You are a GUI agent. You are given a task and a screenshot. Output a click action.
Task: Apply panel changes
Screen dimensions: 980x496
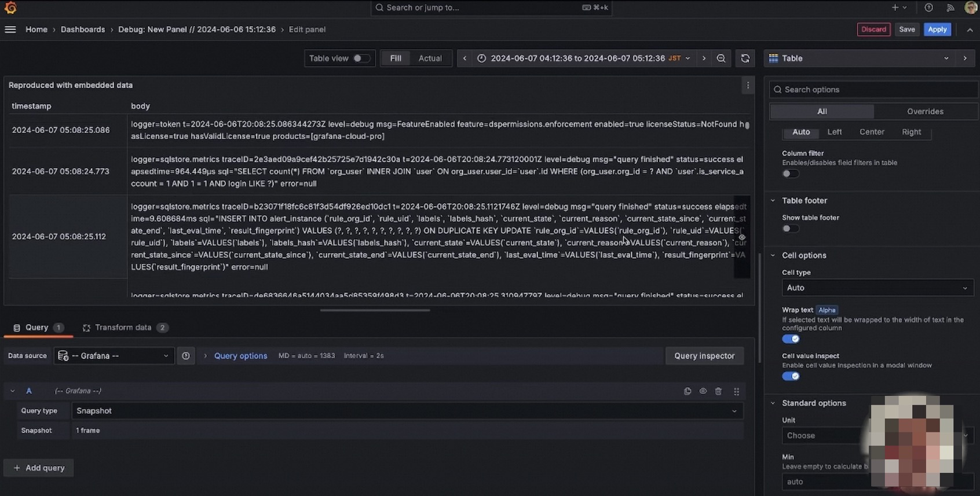pos(937,30)
